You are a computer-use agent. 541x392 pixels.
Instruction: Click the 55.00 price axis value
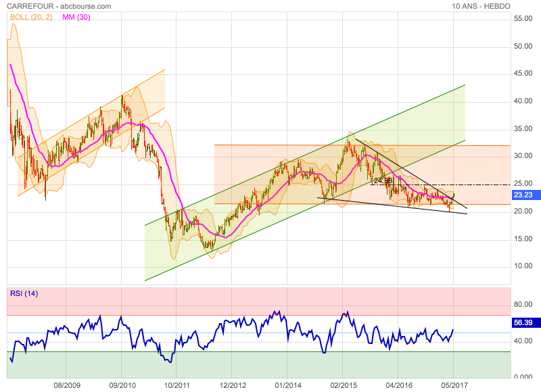click(523, 19)
